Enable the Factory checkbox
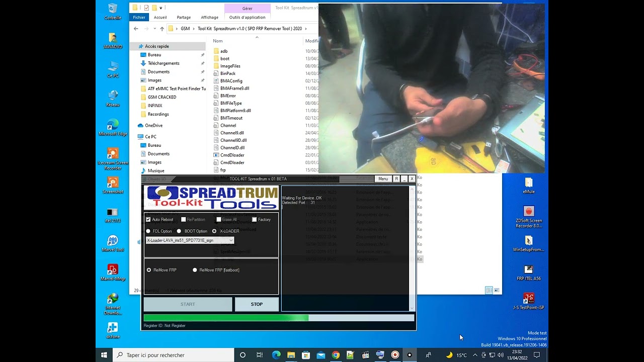 click(254, 219)
